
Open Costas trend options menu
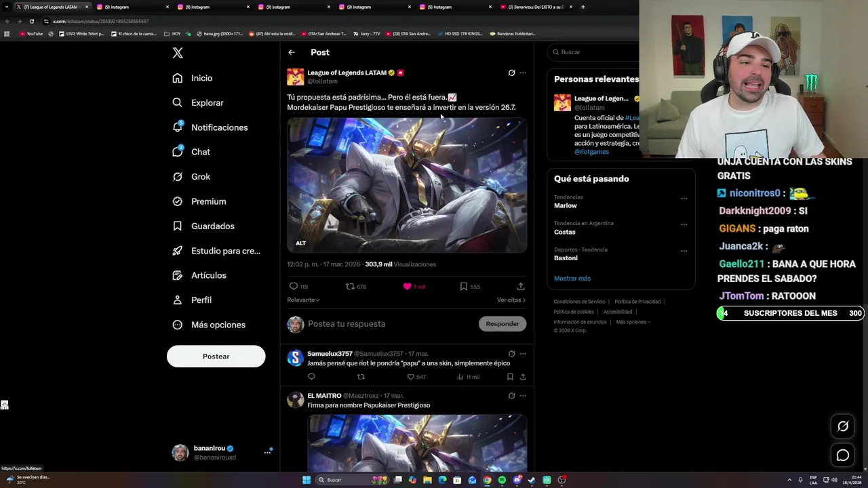coord(684,224)
